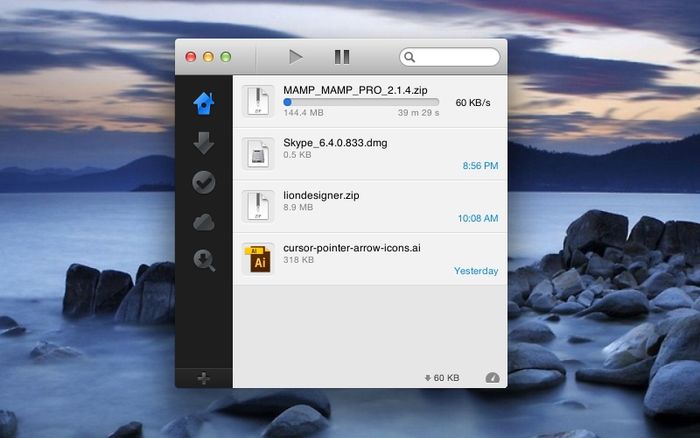Zoom the window with green button

226,57
